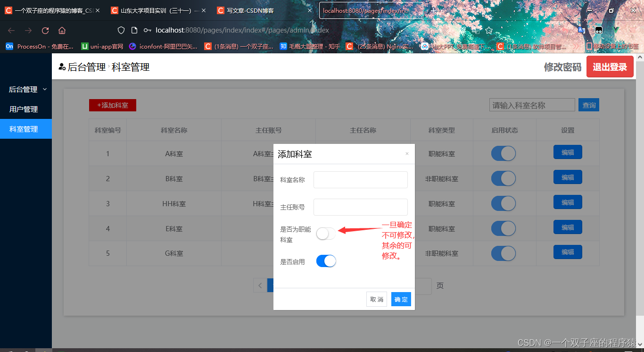Focus the 主任账号 input field
Image resolution: width=644 pixels, height=352 pixels.
pos(361,207)
